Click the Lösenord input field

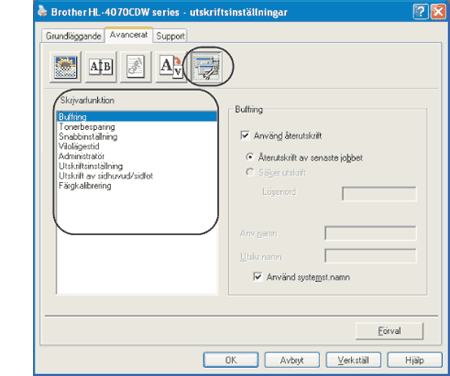379,194
